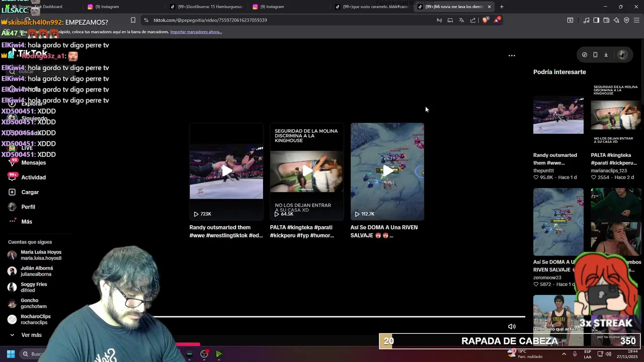Open the sidebar wrestling thumbnail by thepunttt

click(558, 115)
